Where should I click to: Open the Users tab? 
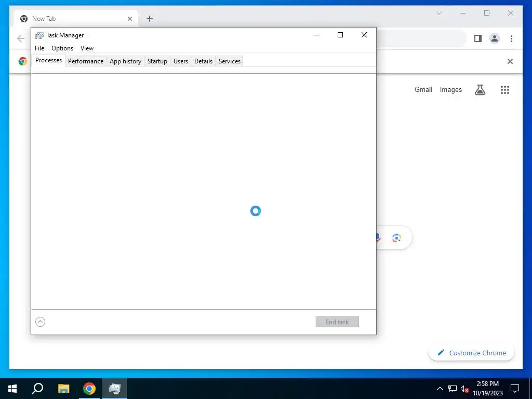[x=180, y=61]
